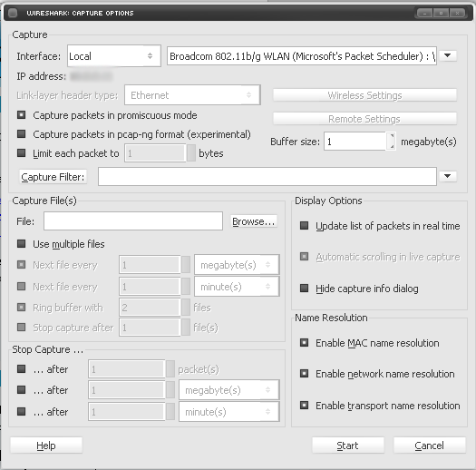Screen dimensions: 476x470
Task: Focus the capture File path field
Action: 133,221
